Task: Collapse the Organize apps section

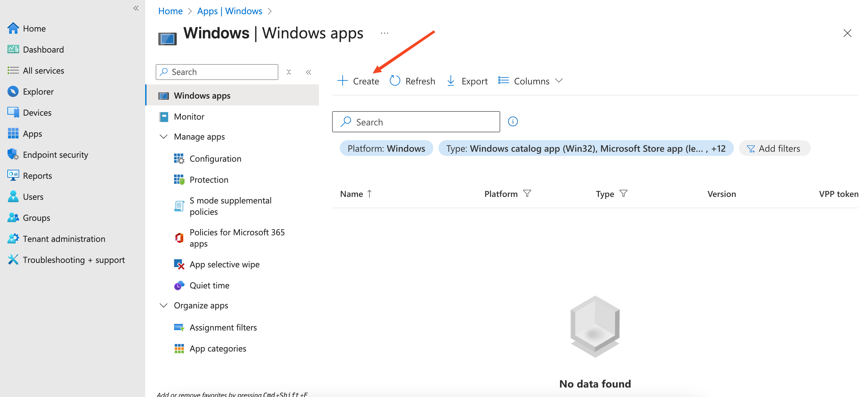Action: [164, 305]
